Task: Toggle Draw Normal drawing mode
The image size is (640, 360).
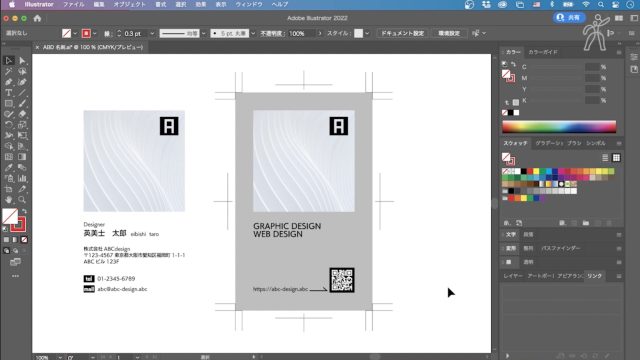Action: click(x=6, y=251)
